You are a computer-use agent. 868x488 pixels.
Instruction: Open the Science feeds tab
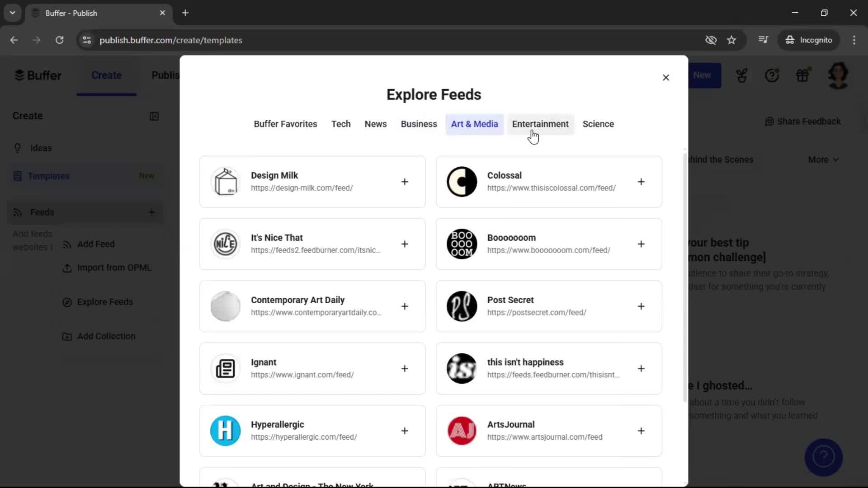tap(598, 124)
